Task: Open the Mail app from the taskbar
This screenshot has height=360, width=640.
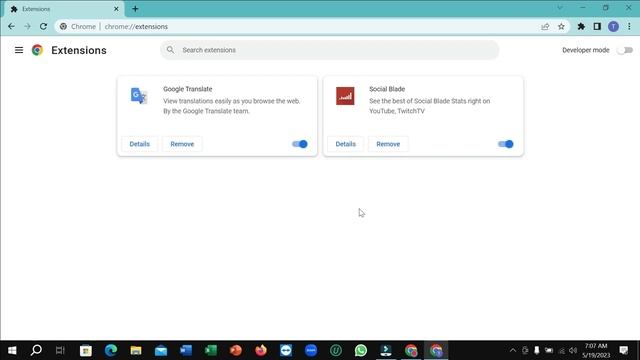Action: point(161,350)
